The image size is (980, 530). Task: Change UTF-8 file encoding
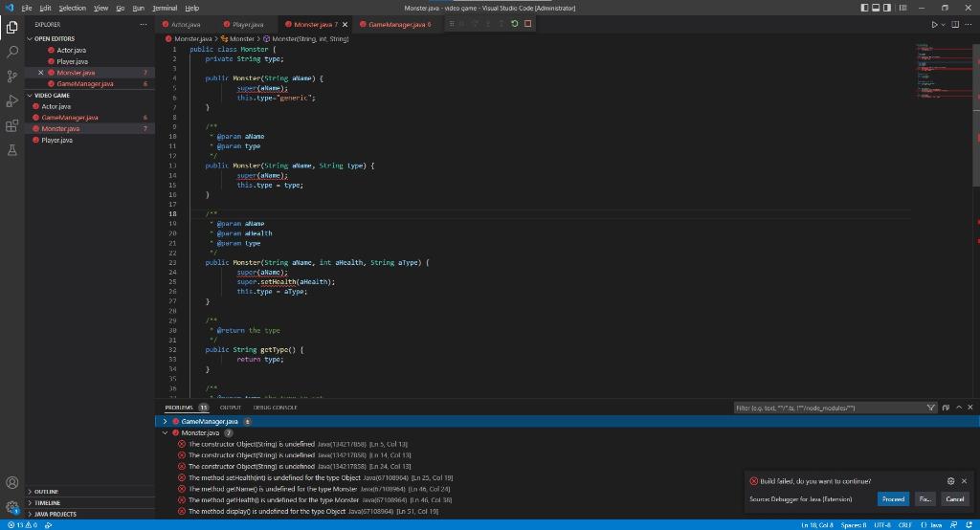pyautogui.click(x=881, y=525)
